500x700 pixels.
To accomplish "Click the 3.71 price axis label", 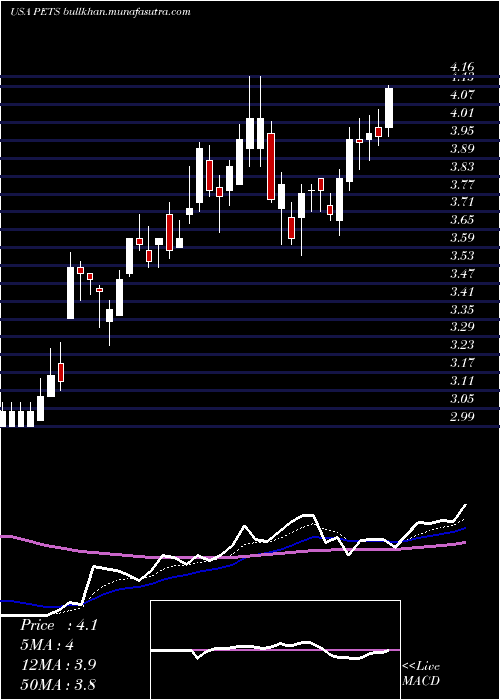I will [462, 202].
